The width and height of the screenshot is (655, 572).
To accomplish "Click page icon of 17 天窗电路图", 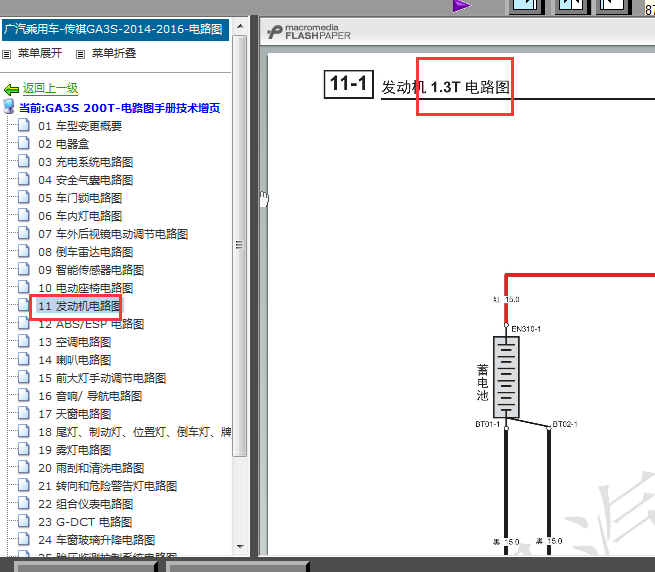I will (24, 413).
